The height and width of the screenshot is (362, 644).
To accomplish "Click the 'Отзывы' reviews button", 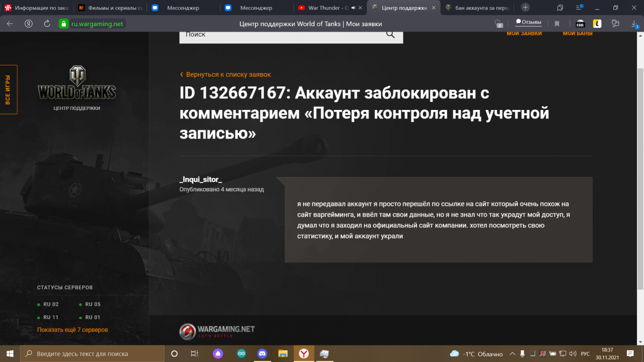I will [x=529, y=23].
